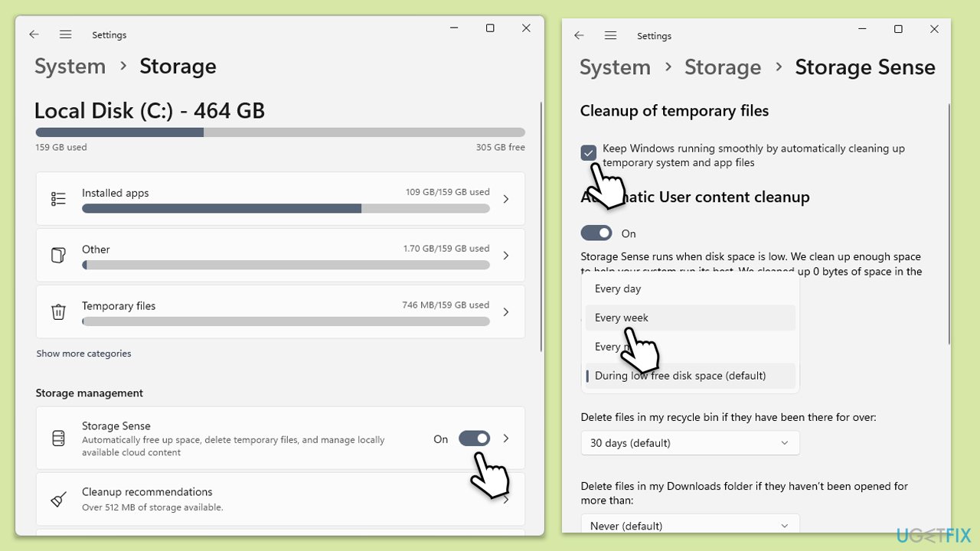Click Storage window vertical scrollbar

pyautogui.click(x=541, y=227)
